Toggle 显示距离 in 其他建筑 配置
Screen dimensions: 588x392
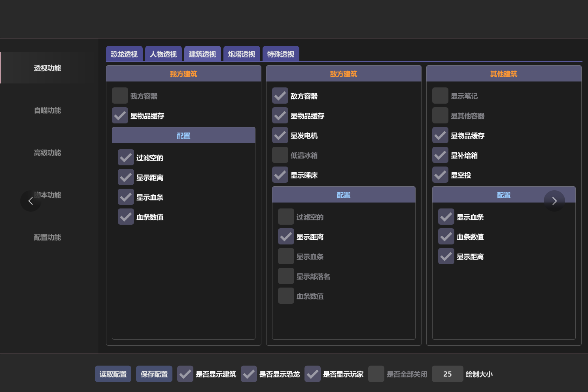446,256
